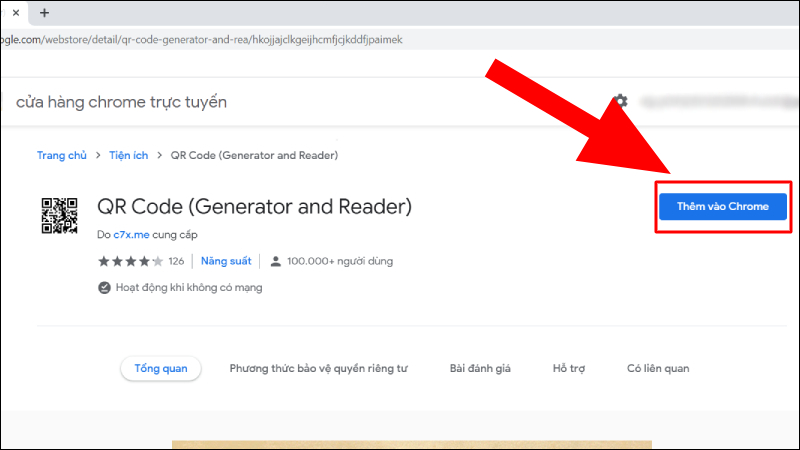Click the account email in header
Image resolution: width=800 pixels, height=450 pixels.
click(x=715, y=101)
